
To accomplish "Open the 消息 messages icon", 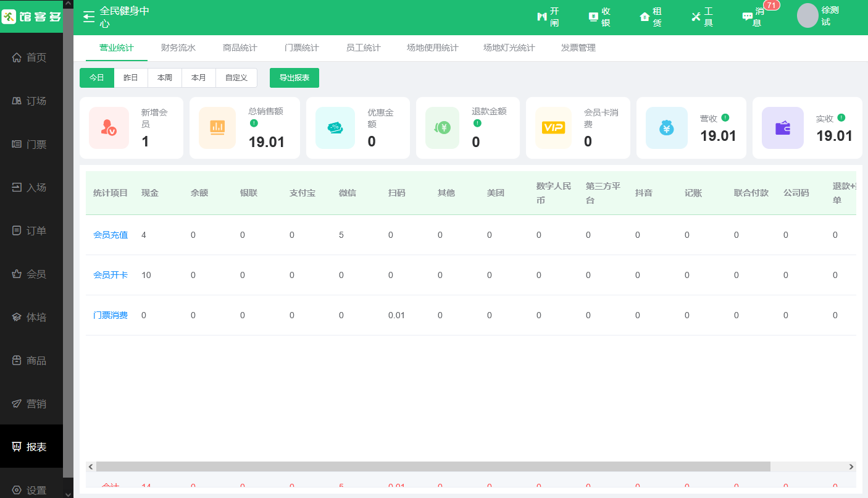I will pyautogui.click(x=748, y=17).
